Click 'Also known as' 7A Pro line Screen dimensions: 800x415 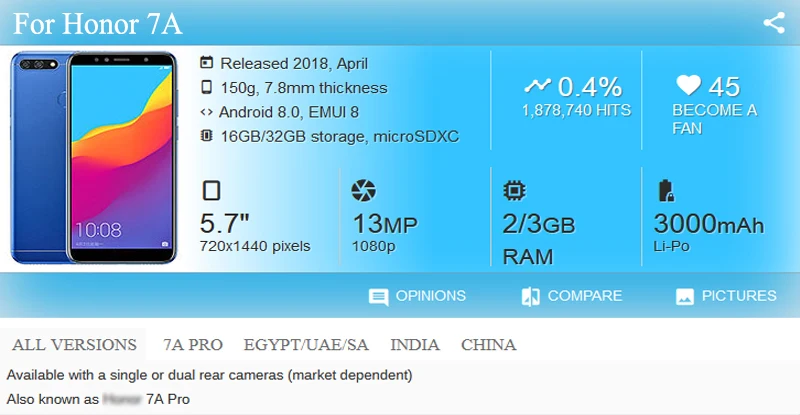(98, 399)
